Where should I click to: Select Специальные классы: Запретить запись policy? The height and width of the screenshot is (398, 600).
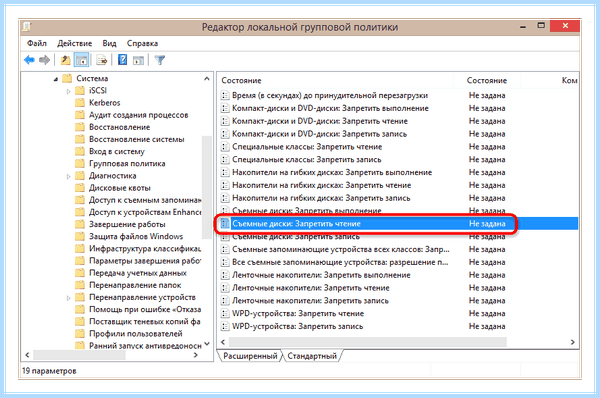click(307, 160)
